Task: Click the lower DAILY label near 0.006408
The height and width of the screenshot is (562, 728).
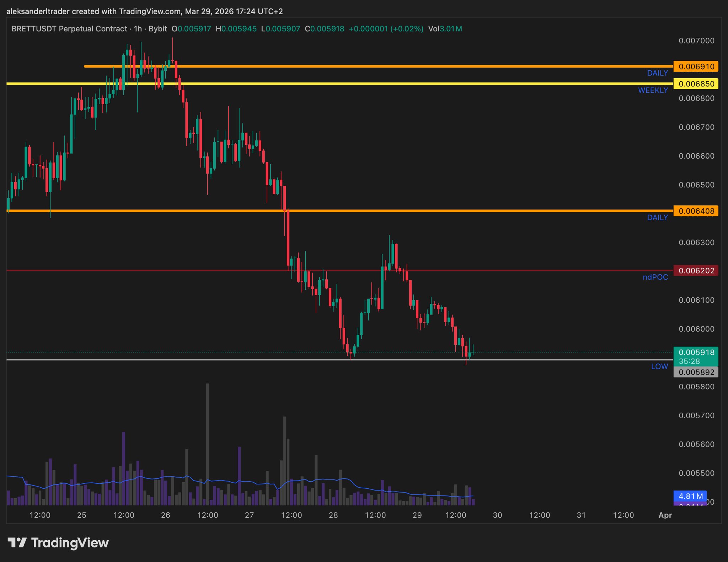Action: click(x=657, y=217)
